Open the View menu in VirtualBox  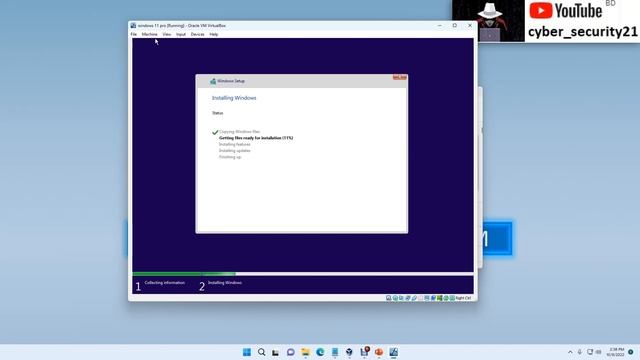(167, 34)
